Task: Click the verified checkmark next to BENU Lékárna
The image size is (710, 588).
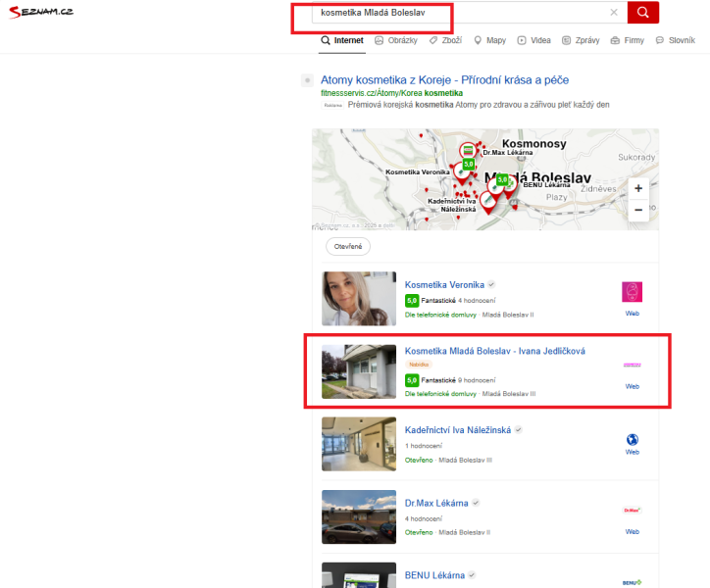Action: tap(472, 575)
